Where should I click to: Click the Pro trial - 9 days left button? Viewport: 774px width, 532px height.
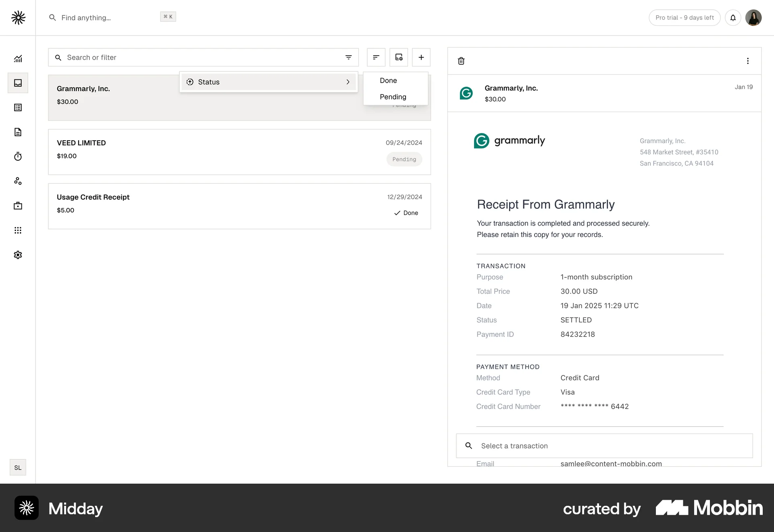[685, 17]
